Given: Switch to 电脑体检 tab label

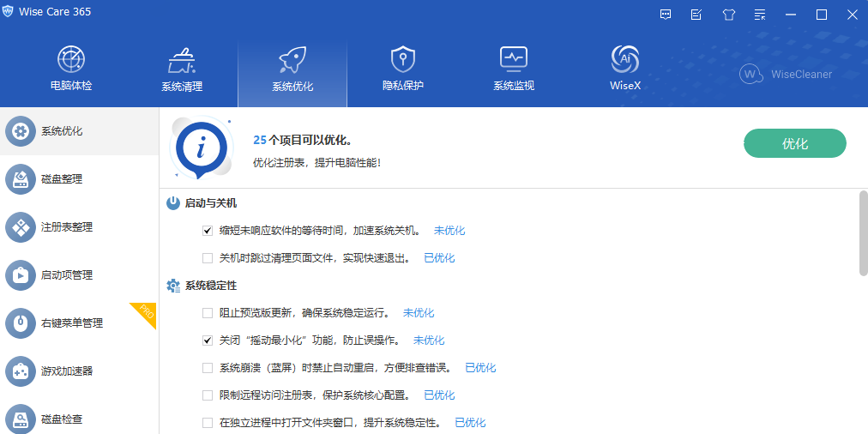Looking at the screenshot, I should (71, 87).
